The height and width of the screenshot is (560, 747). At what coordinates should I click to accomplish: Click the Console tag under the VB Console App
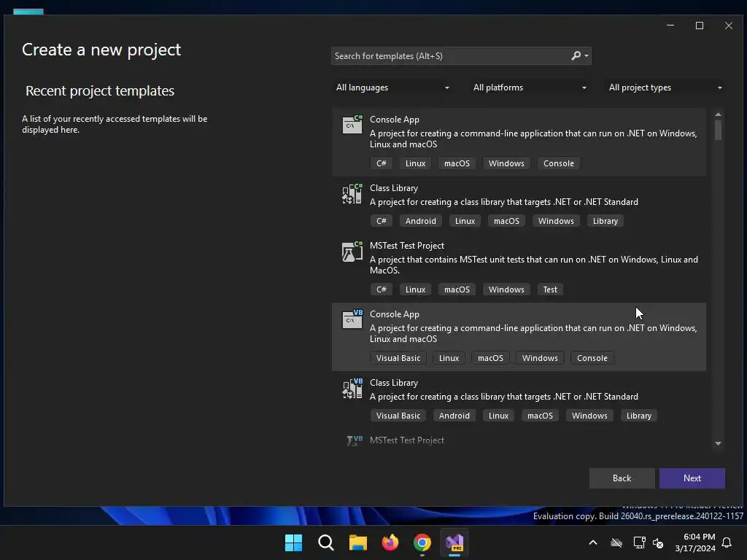click(592, 358)
